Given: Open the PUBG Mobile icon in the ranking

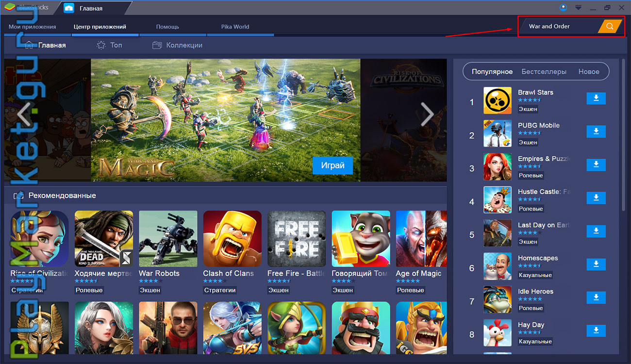Looking at the screenshot, I should [x=498, y=133].
